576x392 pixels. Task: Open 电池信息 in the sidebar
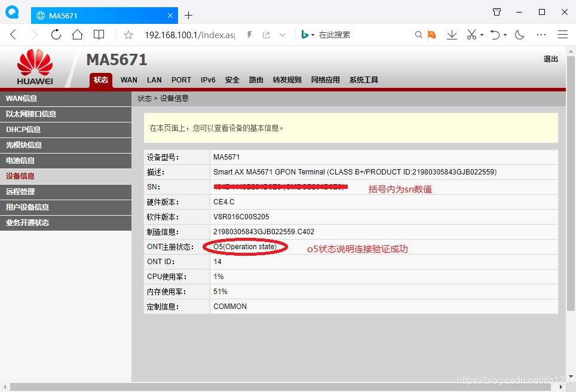pyautogui.click(x=66, y=161)
